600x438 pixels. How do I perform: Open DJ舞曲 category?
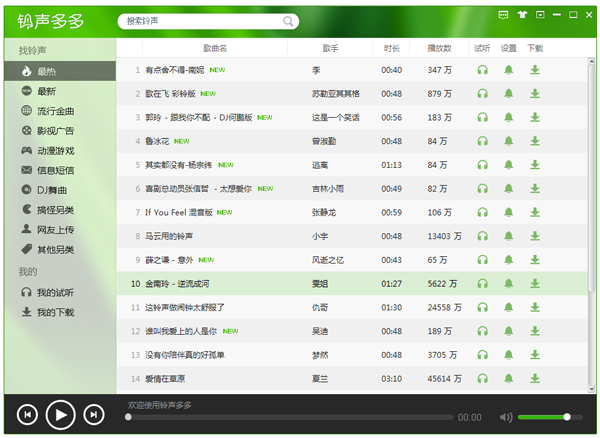[52, 190]
